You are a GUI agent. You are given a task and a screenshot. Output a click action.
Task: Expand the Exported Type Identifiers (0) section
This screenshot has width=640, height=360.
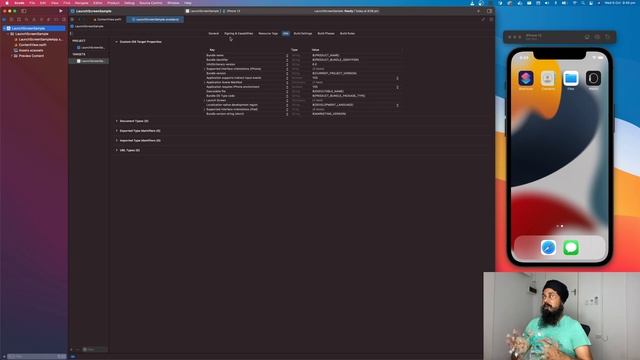pos(117,131)
